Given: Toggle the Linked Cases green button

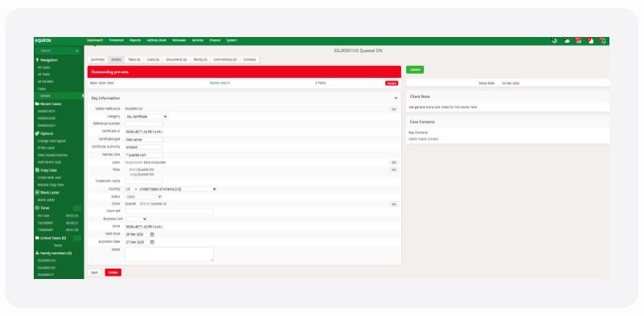Looking at the screenshot, I should pyautogui.click(x=77, y=238).
